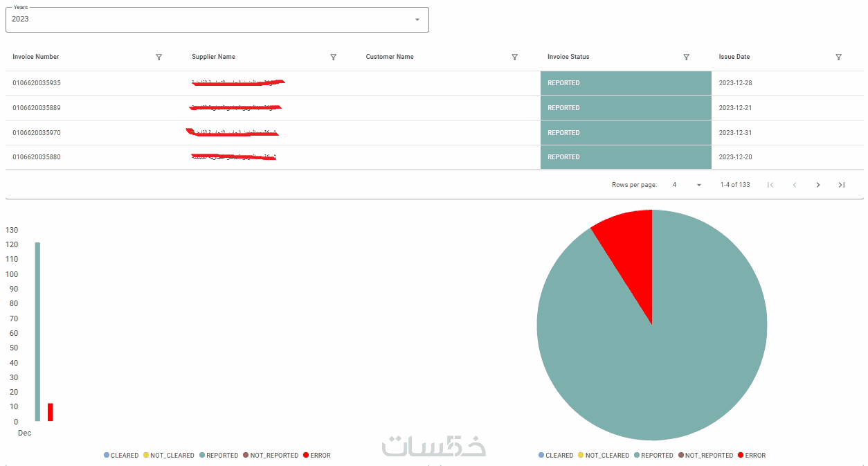Sort by Invoice Number column header
The width and height of the screenshot is (868, 466).
tap(36, 57)
